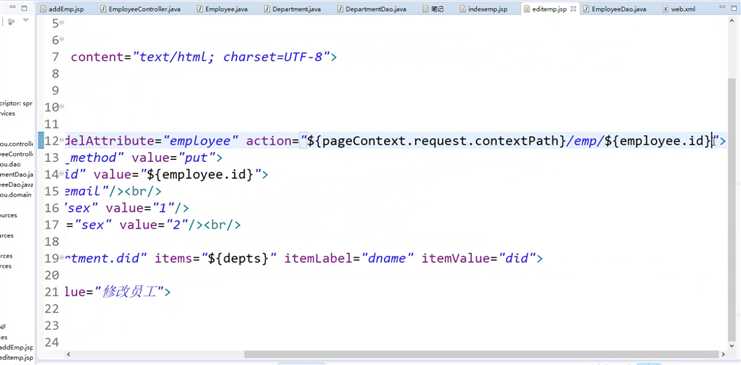This screenshot has height=365, width=741.
Task: Click line number 24 in the gutter
Action: 52,342
